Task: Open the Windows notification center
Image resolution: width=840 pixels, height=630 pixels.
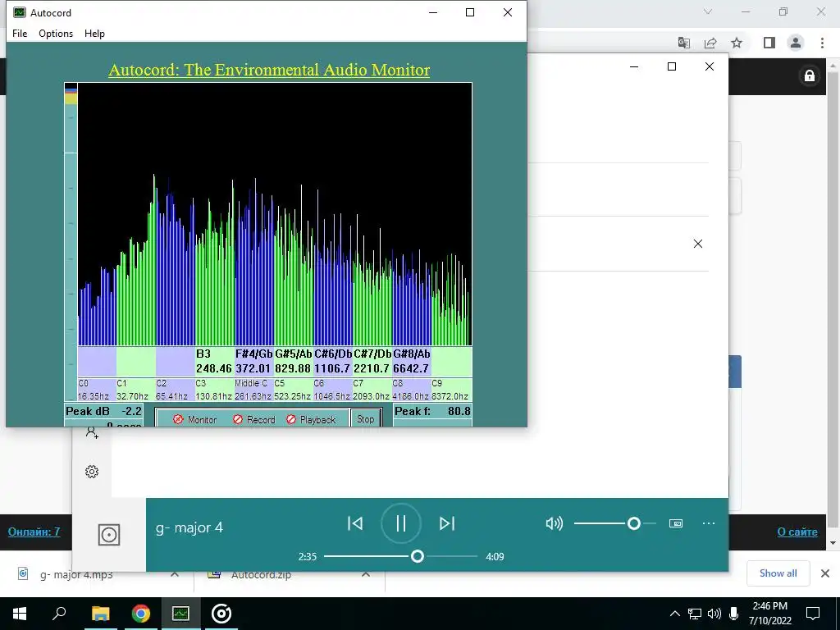Action: tap(813, 614)
